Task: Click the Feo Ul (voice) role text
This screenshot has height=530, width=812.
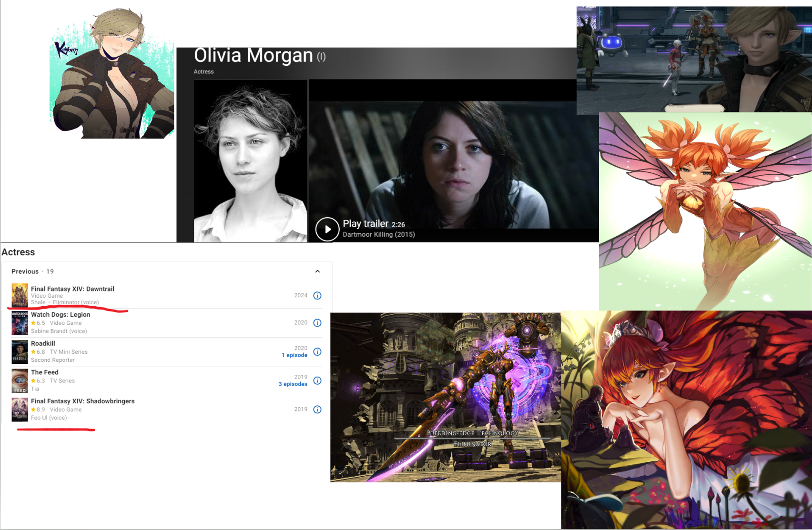Action: [x=49, y=418]
